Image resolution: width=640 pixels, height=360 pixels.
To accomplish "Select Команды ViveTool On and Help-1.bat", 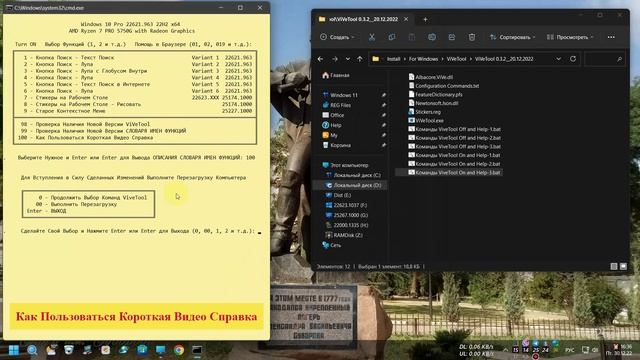I will pyautogui.click(x=454, y=155).
